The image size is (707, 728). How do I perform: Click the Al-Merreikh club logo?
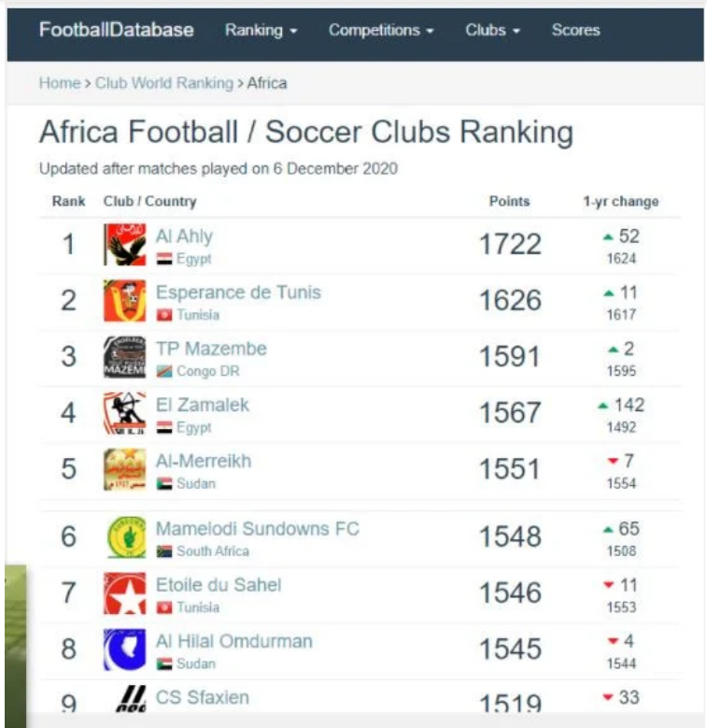pos(124,469)
